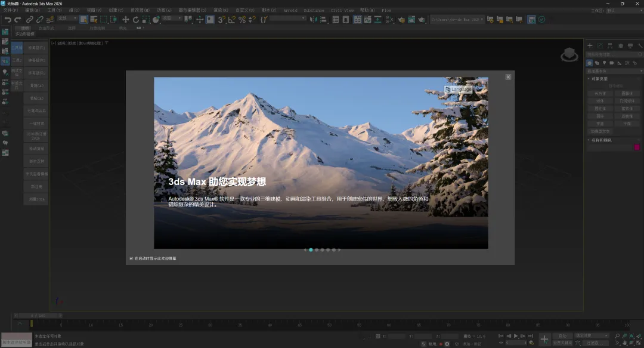This screenshot has width=644, height=348.
Task: Uncheck show welcome screen at startup
Action: coord(131,258)
